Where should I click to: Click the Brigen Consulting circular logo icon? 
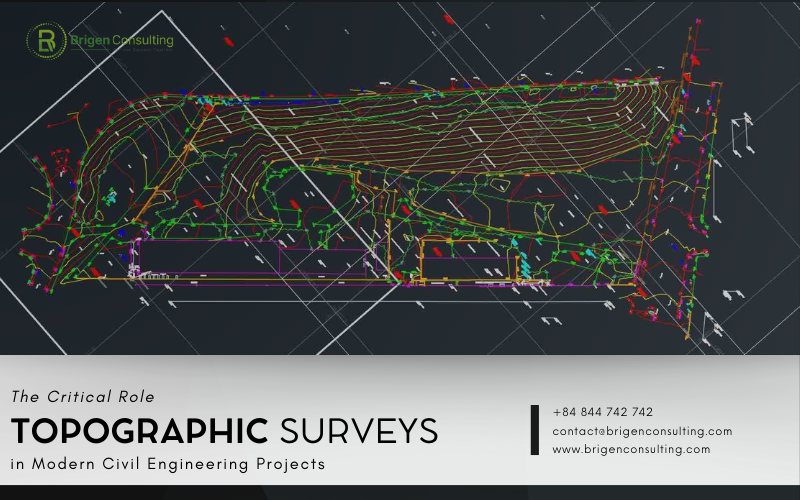[46, 41]
